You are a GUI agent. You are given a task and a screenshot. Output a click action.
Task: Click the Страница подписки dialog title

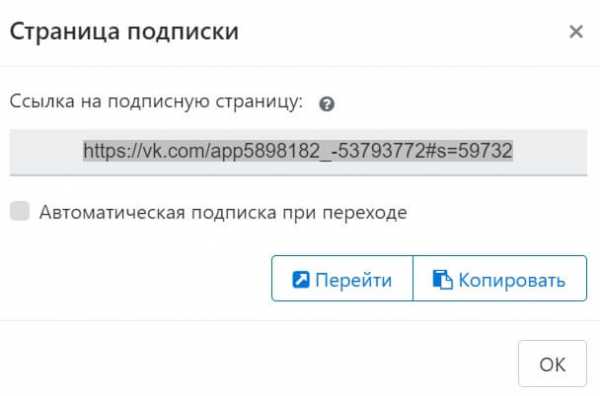pos(124,32)
